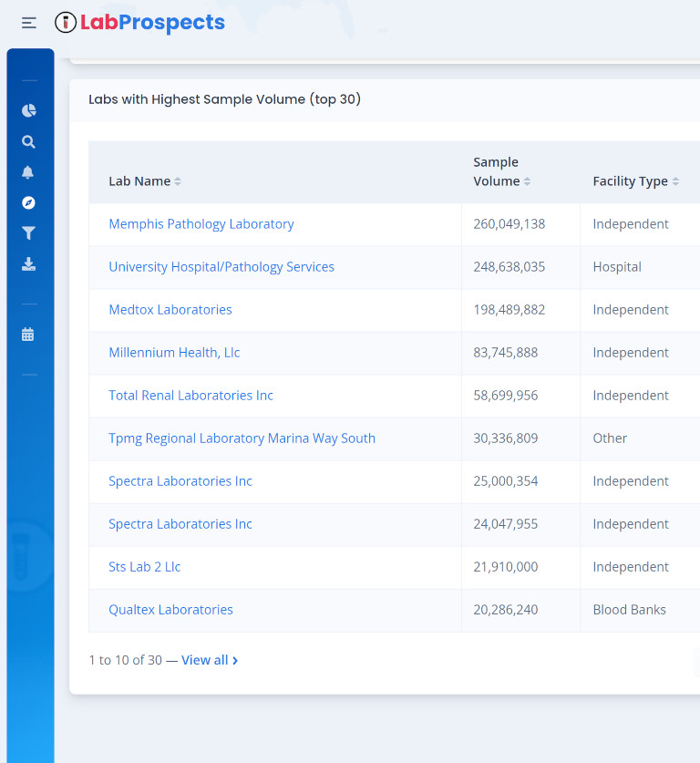Click the search magnifier sidebar icon

click(28, 141)
